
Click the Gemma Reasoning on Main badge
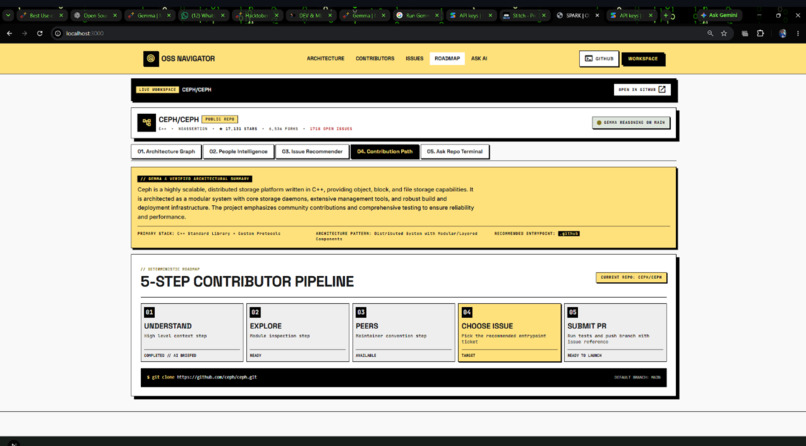coord(631,123)
